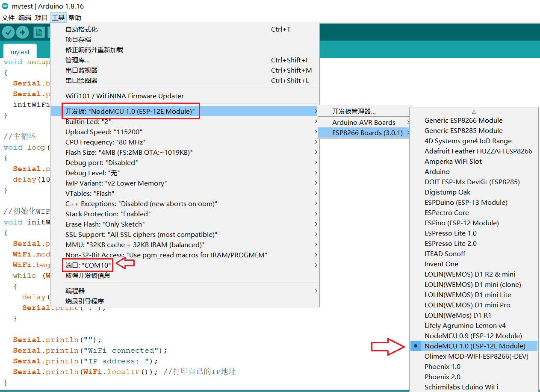This screenshot has width=540, height=392.
Task: Expand the 端口 "COM10" submenu
Action: tap(185, 265)
